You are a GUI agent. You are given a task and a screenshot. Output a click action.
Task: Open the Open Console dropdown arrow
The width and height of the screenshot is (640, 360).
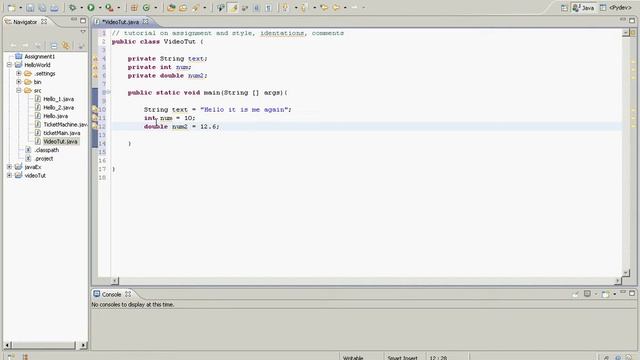614,294
